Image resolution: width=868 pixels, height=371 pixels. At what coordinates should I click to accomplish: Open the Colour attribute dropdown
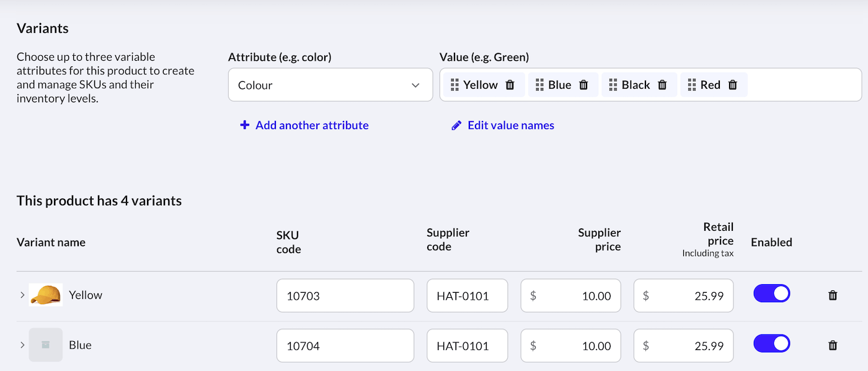point(330,85)
